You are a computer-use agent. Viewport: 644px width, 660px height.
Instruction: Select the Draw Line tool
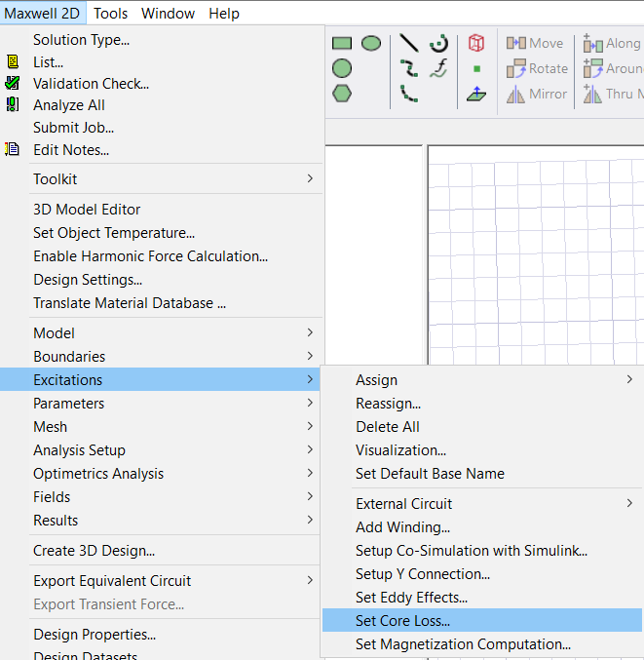409,43
